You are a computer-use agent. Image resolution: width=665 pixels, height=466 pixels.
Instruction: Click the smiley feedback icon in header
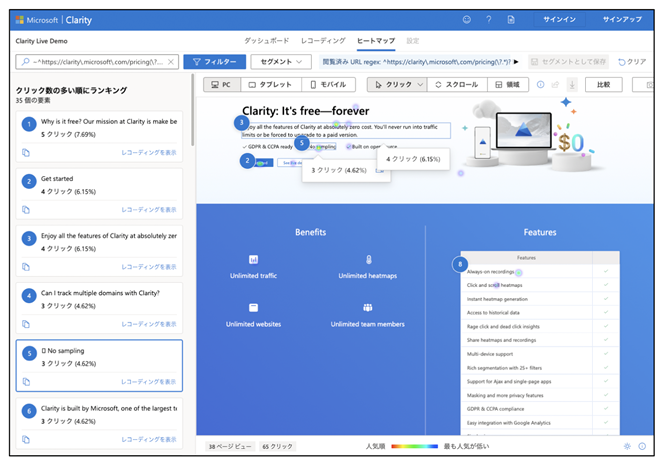coord(467,20)
